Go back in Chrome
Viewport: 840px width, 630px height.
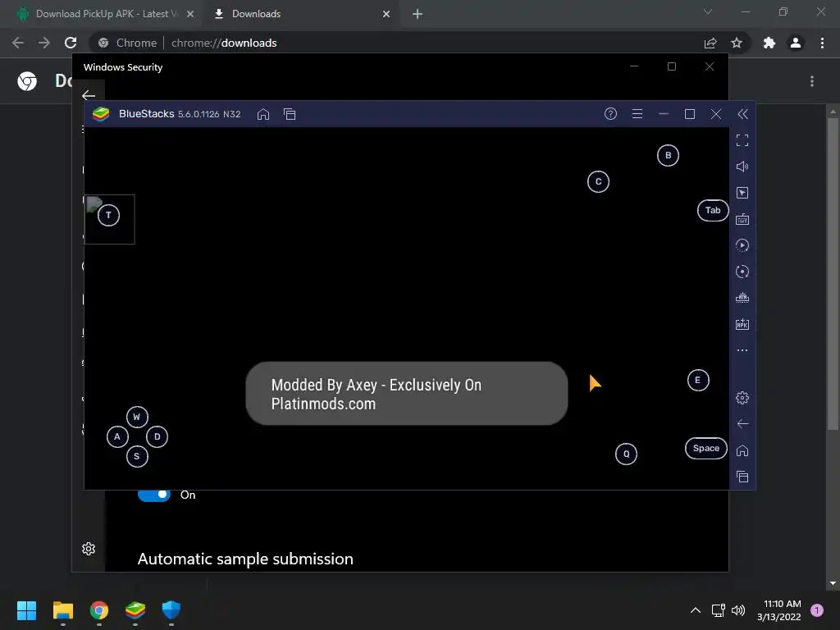click(x=18, y=43)
